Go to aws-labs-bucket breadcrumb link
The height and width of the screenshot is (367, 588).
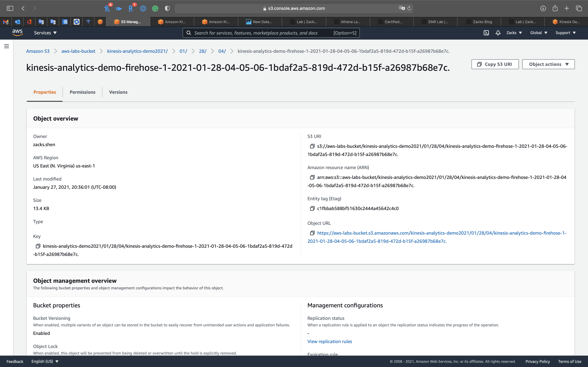78,51
